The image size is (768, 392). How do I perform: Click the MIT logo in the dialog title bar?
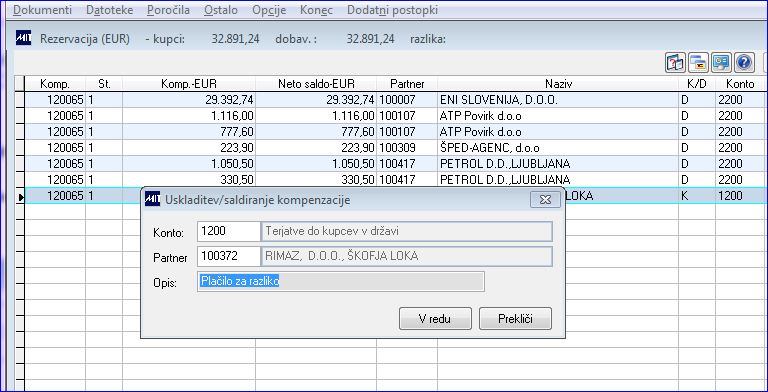coord(152,199)
